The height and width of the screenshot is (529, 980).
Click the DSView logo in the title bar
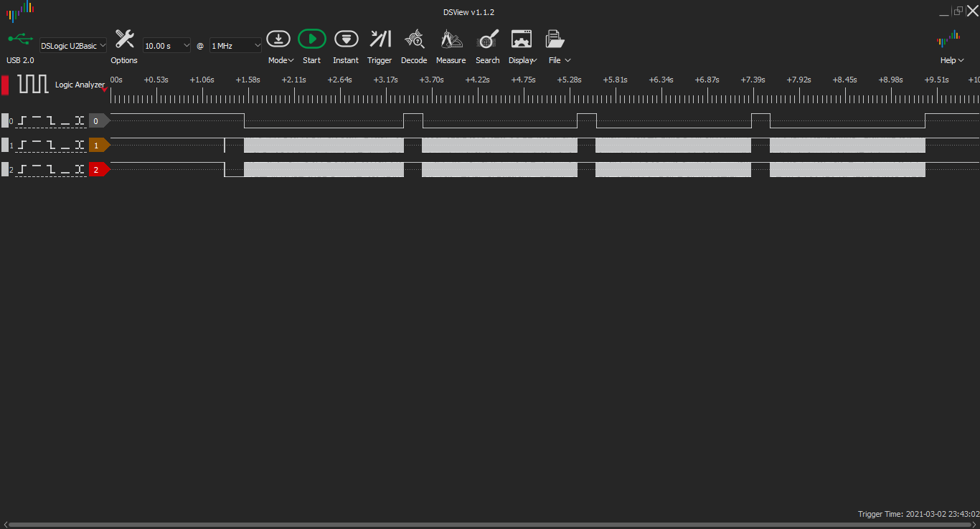[20, 11]
